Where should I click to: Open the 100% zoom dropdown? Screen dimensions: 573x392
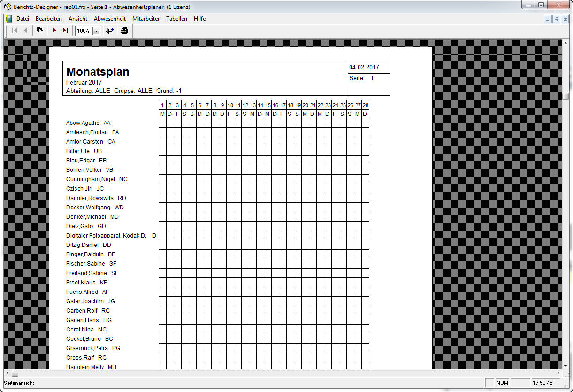pos(97,31)
